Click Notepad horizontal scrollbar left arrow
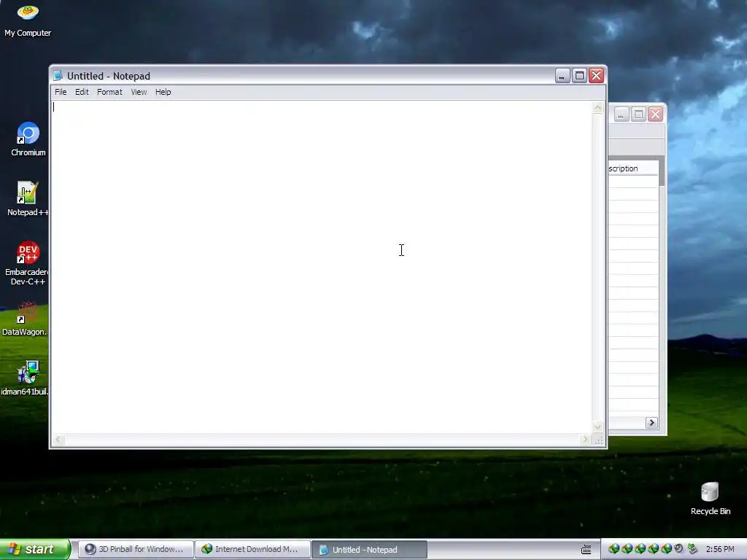This screenshot has width=747, height=560. 58,440
